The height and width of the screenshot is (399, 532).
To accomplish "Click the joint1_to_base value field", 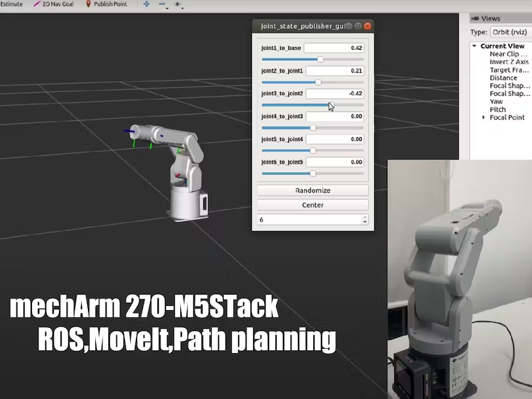I will (334, 48).
